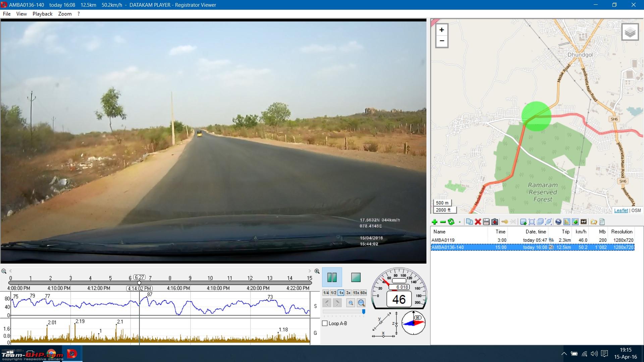Open the Zoom menu
Image resolution: width=644 pixels, height=362 pixels.
click(x=65, y=14)
